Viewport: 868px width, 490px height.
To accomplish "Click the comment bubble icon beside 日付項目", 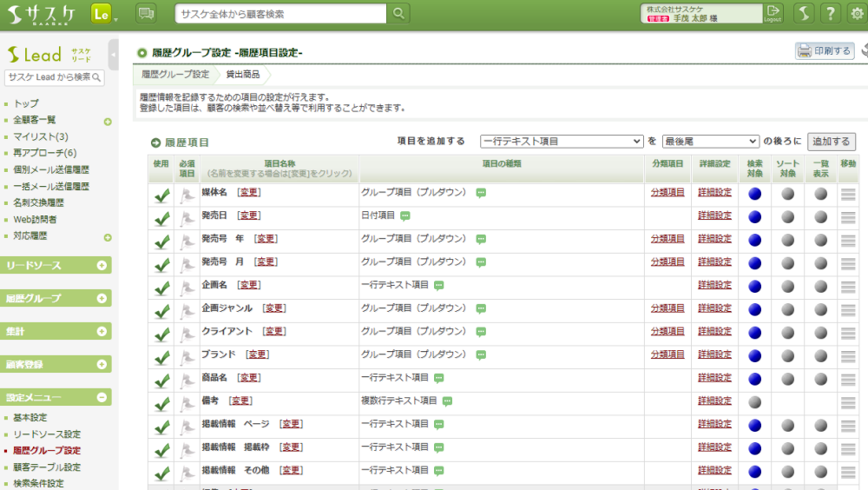I will (405, 215).
